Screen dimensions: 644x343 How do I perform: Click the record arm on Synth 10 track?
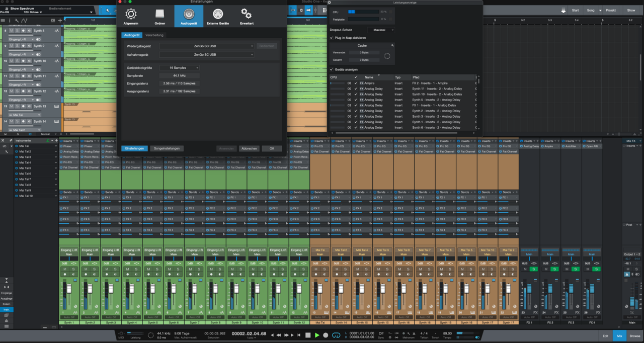click(23, 61)
